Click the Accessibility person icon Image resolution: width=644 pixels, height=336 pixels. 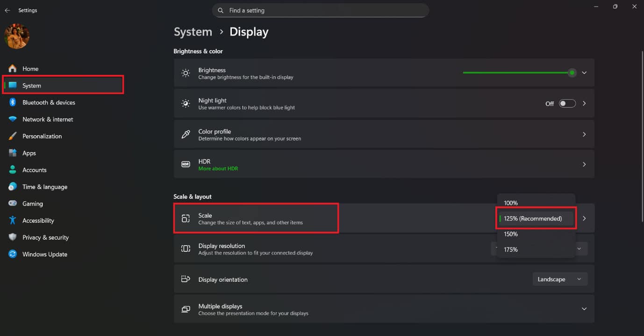(x=13, y=220)
